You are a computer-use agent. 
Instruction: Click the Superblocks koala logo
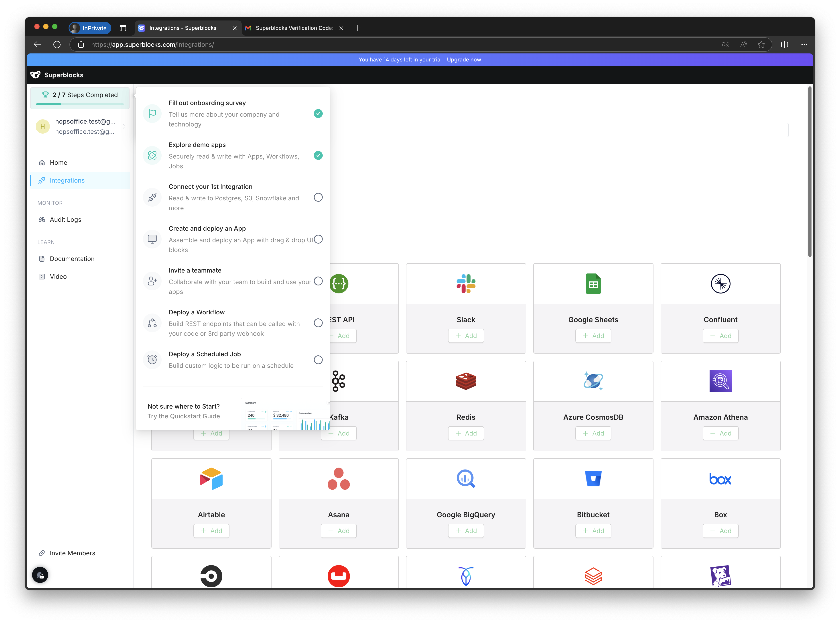pyautogui.click(x=35, y=75)
